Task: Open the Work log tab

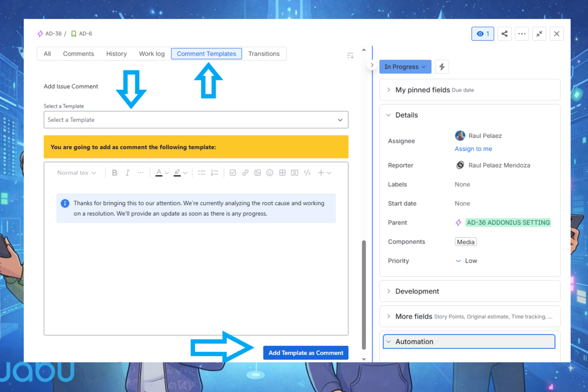Action: click(x=152, y=54)
